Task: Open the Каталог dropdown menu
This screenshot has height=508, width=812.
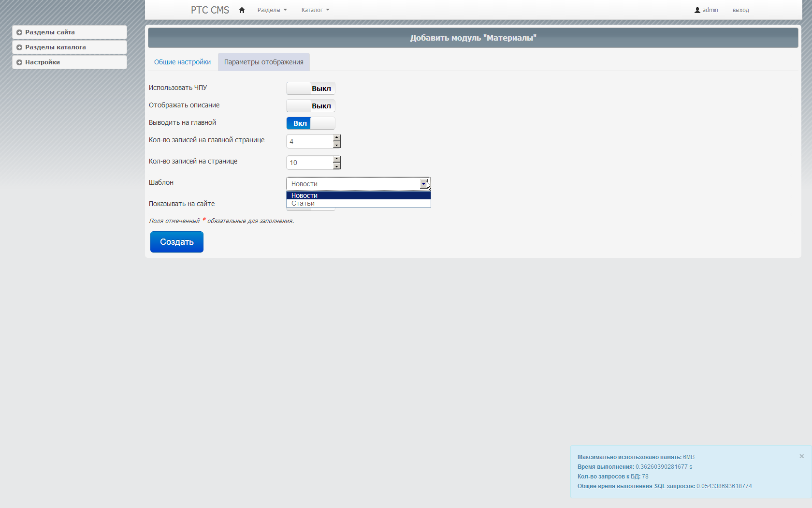Action: [x=315, y=10]
